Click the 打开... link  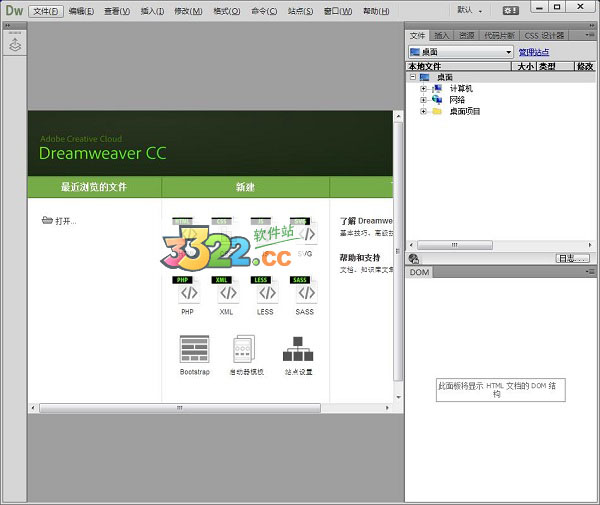(59, 221)
